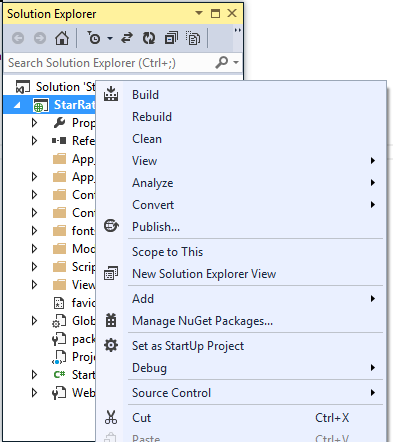
Task: Click the Home icon in Solution Explorer toolbar
Action: tap(62, 38)
